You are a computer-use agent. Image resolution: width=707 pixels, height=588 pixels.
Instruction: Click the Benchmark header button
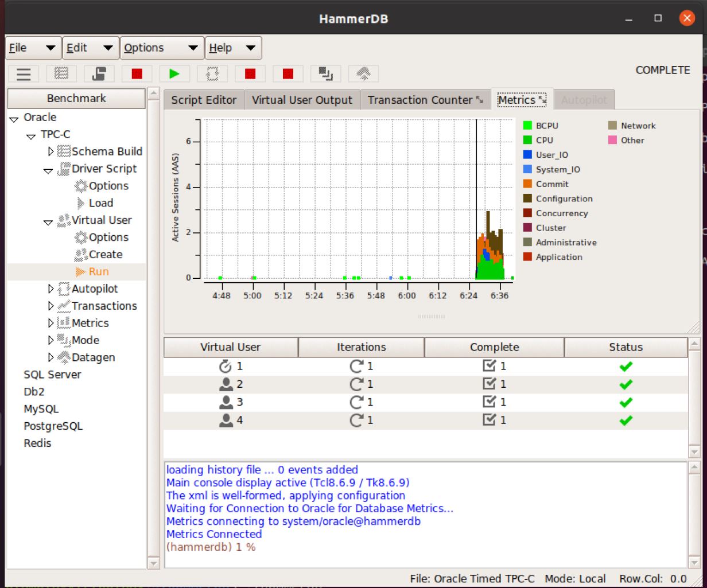(76, 99)
